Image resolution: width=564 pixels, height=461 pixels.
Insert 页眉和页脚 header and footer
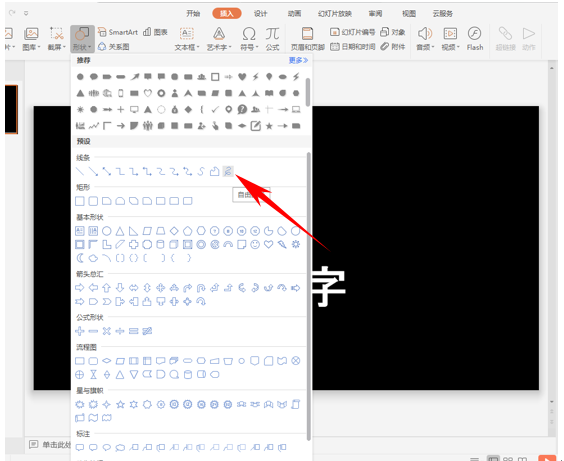pos(308,38)
